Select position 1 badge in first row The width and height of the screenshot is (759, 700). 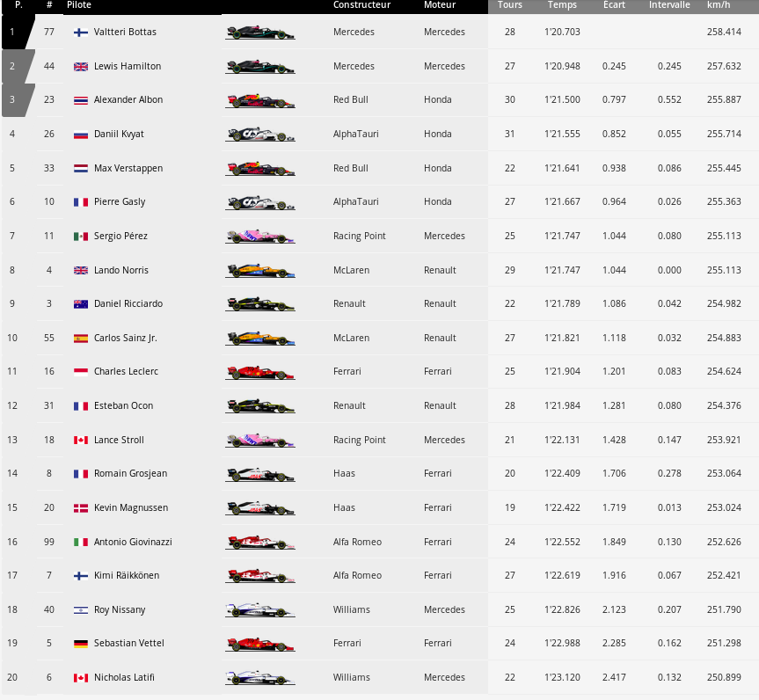(13, 32)
